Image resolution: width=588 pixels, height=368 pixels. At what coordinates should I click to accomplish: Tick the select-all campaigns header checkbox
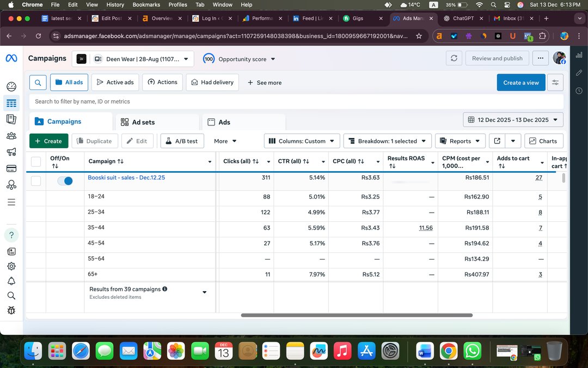36,161
